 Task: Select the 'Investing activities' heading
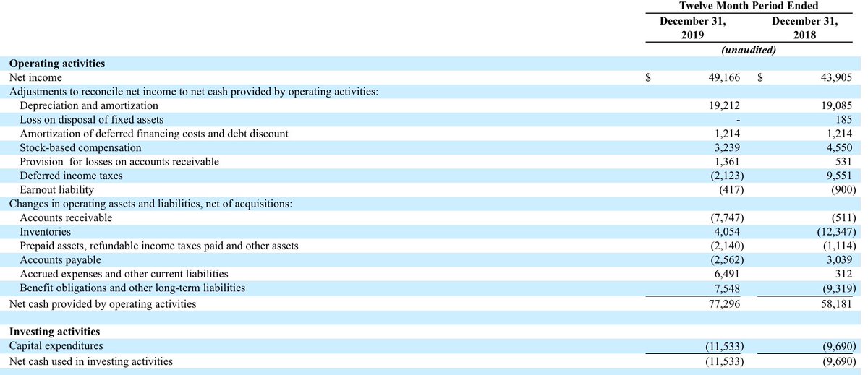pos(54,332)
